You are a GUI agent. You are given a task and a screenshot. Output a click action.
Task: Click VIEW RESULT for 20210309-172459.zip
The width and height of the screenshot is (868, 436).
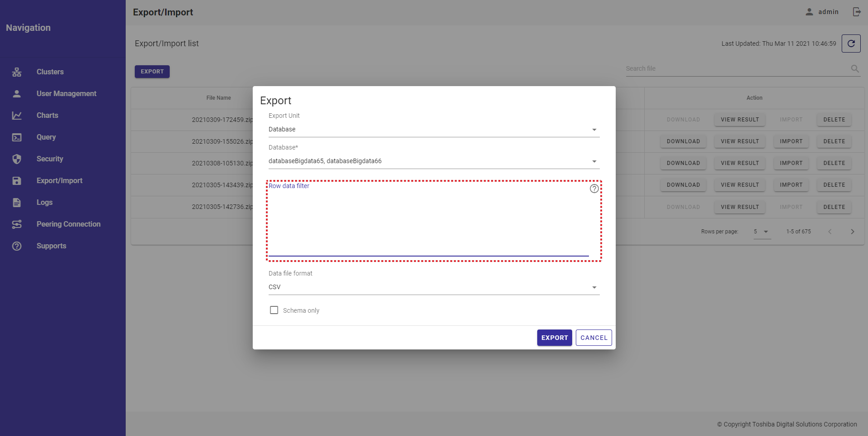click(x=740, y=120)
